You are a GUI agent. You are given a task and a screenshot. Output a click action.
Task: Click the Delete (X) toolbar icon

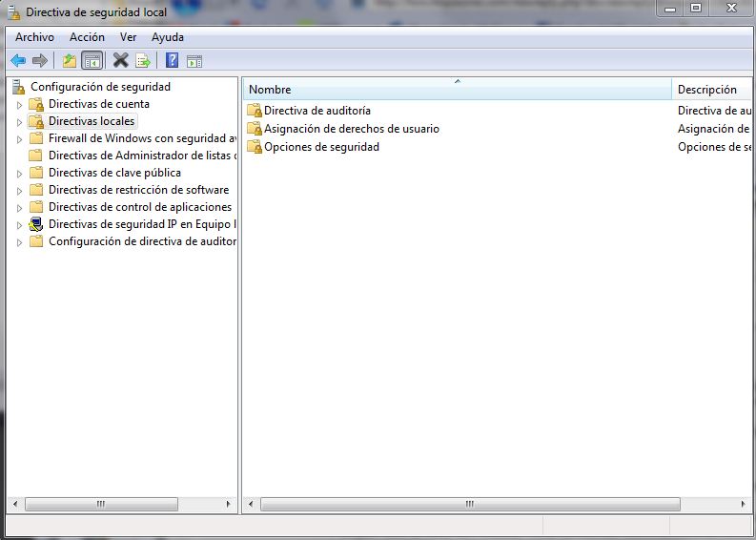[120, 61]
